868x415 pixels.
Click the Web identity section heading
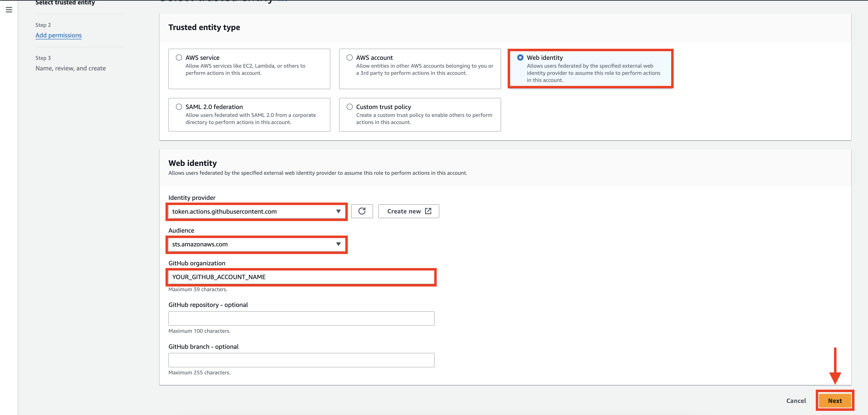tap(193, 163)
